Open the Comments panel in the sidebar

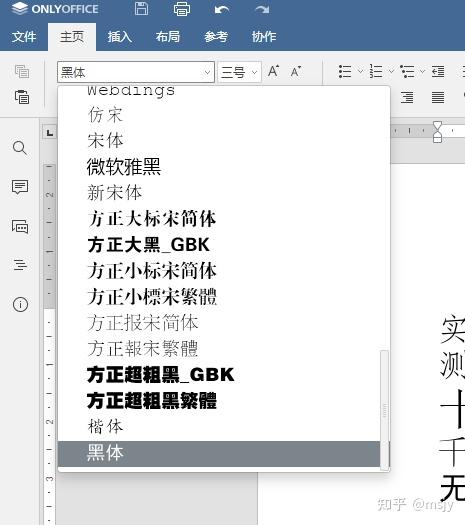point(20,187)
